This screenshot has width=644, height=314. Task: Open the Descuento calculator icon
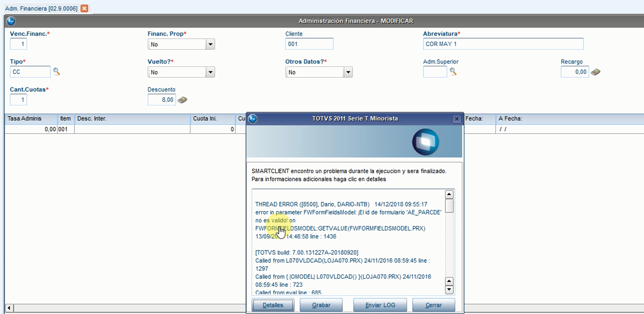click(x=182, y=100)
